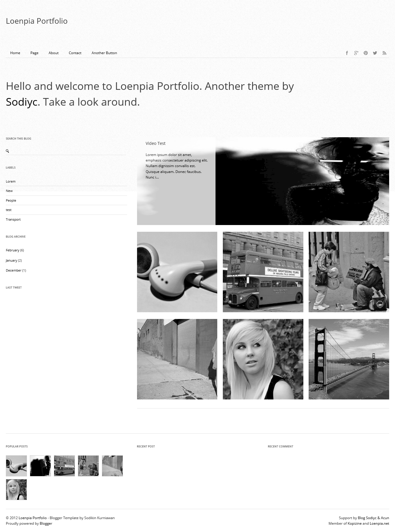The width and height of the screenshot is (395, 532).
Task: Open the Golden Gate bridge photo
Action: click(349, 359)
